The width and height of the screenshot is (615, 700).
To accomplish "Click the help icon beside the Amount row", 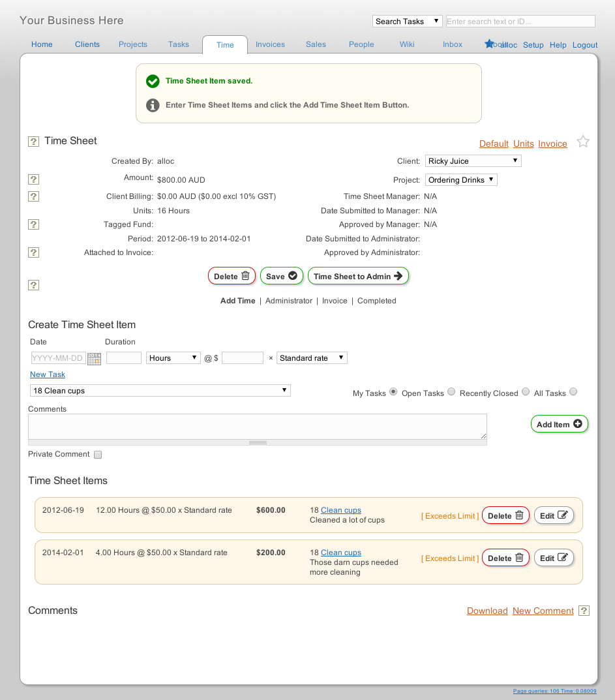I will coord(33,179).
